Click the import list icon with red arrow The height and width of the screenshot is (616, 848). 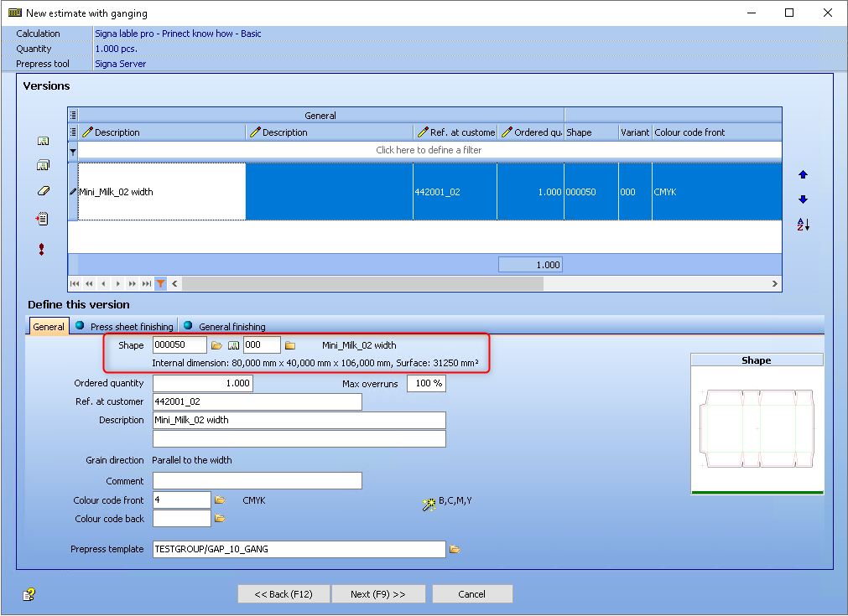[42, 219]
